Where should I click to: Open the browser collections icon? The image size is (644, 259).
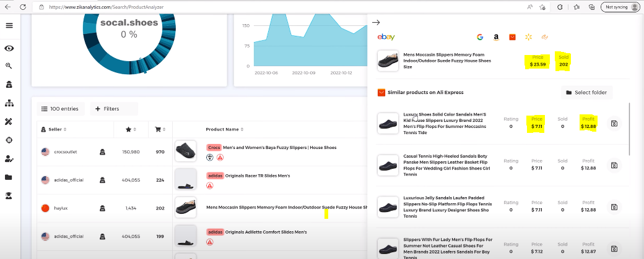[591, 7]
